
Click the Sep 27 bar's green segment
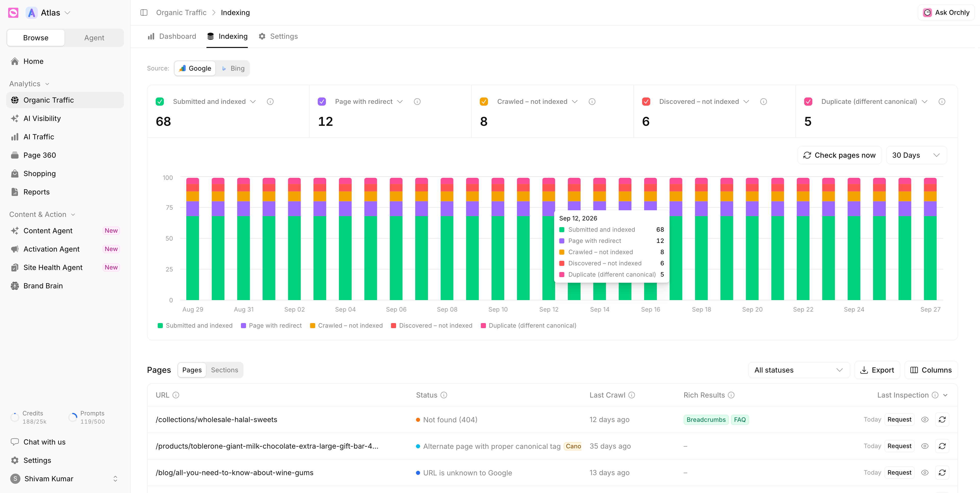[x=930, y=258]
